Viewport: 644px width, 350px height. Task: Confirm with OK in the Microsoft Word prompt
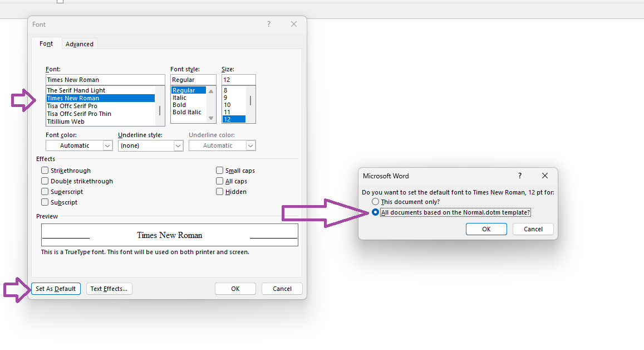coord(486,229)
